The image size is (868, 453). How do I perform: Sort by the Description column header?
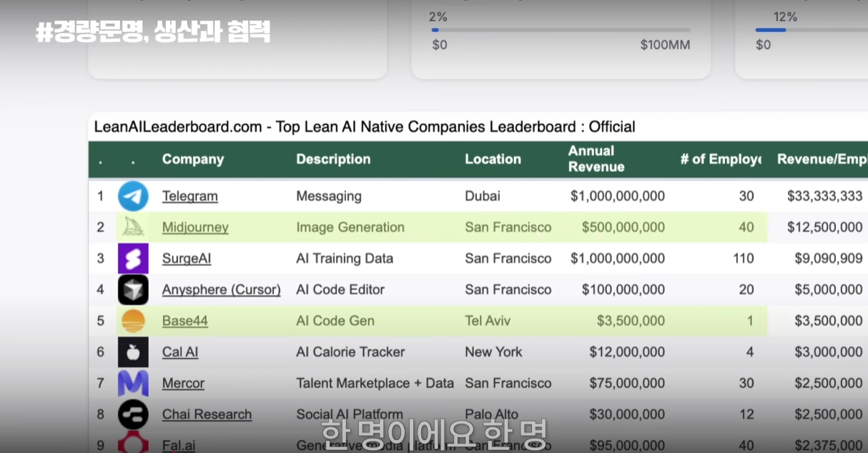click(x=333, y=159)
